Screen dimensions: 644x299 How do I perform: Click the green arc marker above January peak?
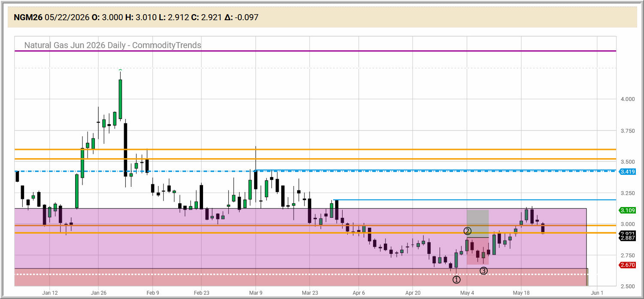pos(120,70)
